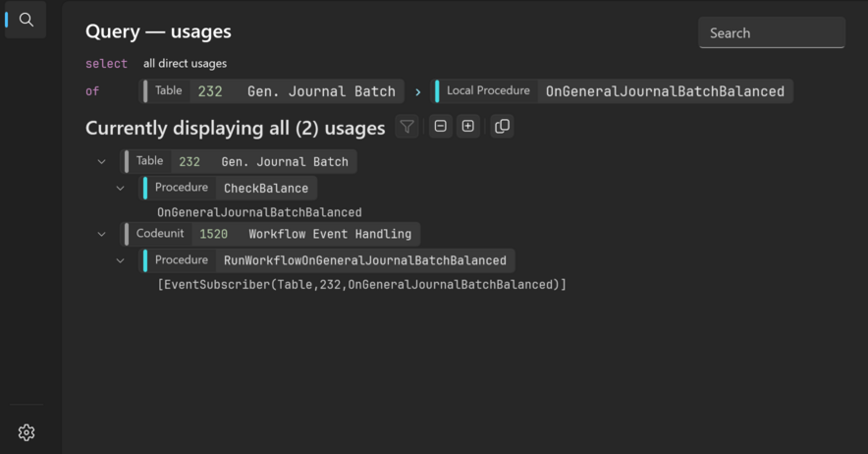
Task: Click the 'of' keyword
Action: click(92, 91)
